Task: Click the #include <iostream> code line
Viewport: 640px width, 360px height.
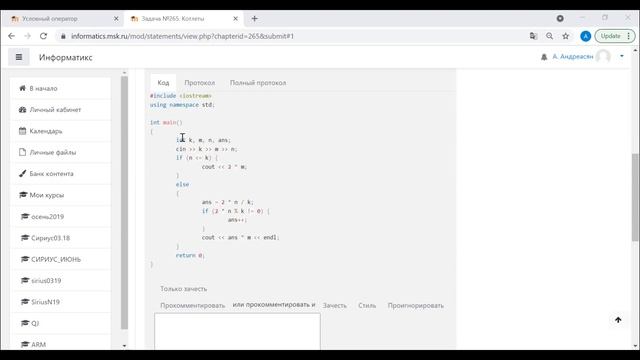Action: click(181, 96)
